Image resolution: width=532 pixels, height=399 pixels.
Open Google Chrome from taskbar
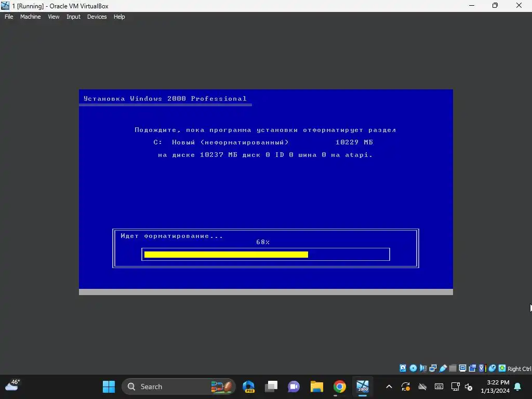point(340,387)
